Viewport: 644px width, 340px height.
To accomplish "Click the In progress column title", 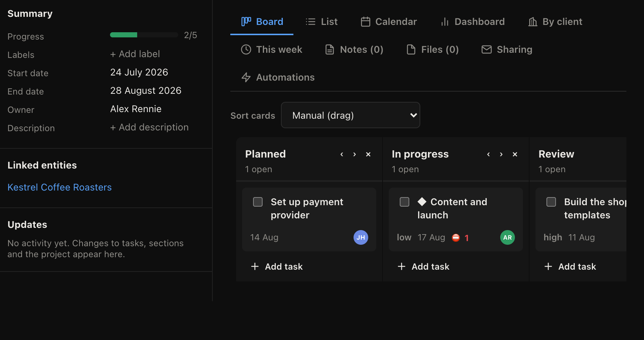I will point(420,154).
